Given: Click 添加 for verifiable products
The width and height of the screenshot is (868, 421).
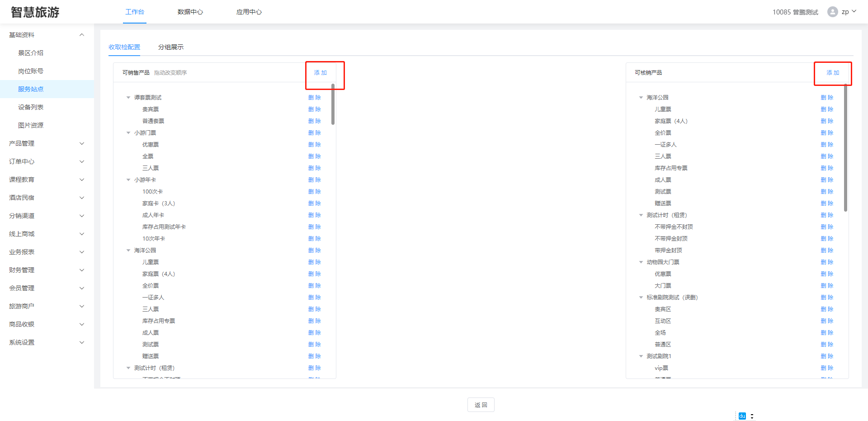Looking at the screenshot, I should pos(832,73).
